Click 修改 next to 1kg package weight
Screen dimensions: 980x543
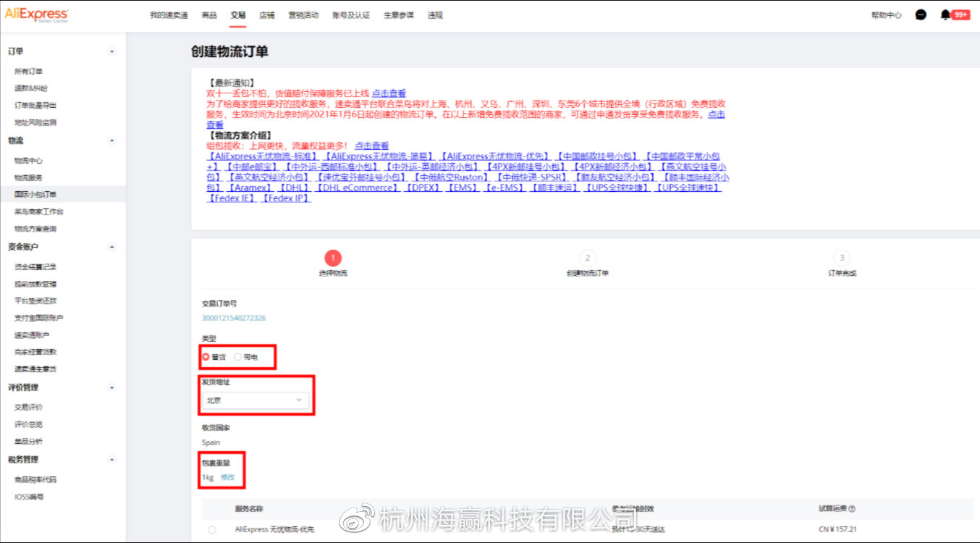pyautogui.click(x=228, y=477)
